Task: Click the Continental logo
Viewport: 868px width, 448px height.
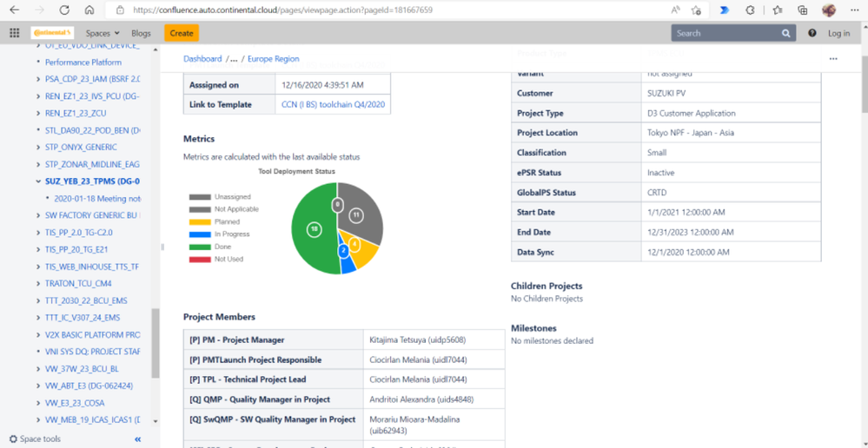Action: [52, 33]
